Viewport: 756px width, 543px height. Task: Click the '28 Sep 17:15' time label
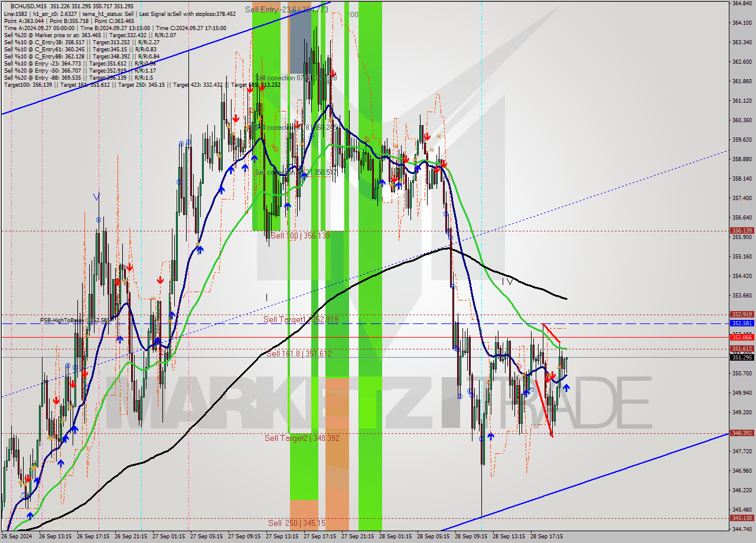coord(548,537)
